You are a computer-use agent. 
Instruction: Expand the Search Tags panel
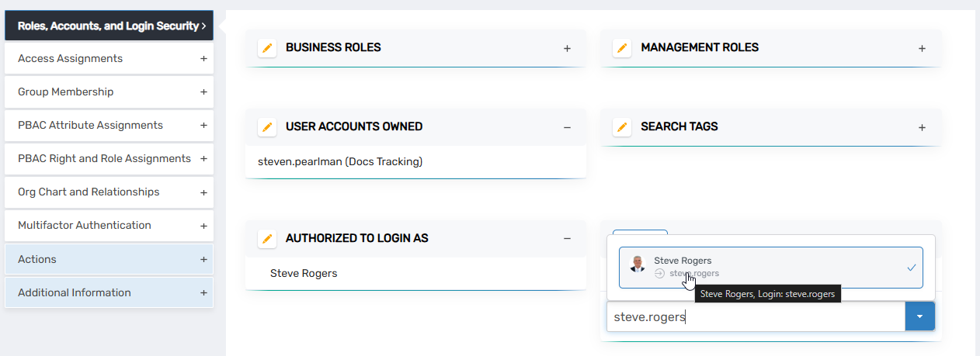point(922,127)
